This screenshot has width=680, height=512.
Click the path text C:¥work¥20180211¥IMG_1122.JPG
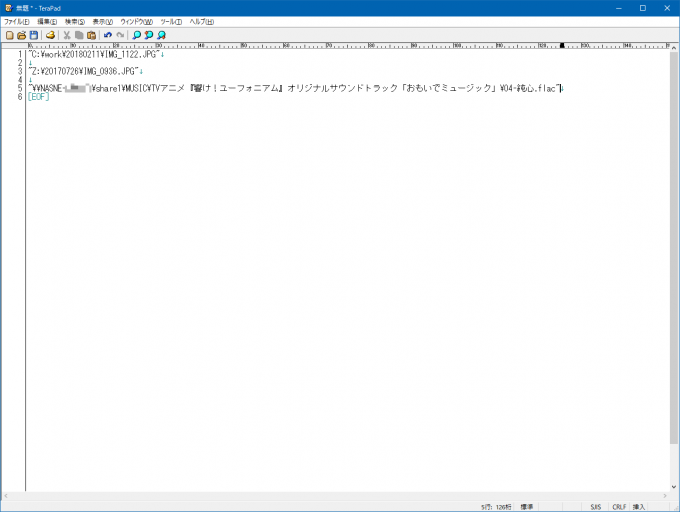pyautogui.click(x=94, y=55)
